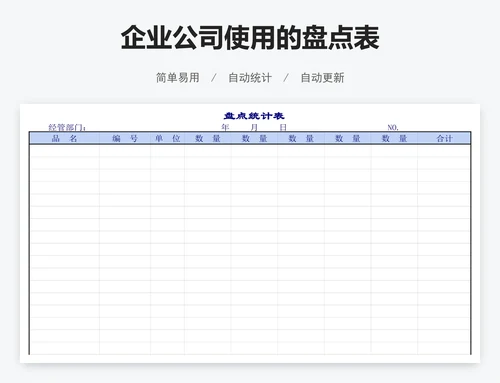Select the 自动统计 tagline text

250,78
